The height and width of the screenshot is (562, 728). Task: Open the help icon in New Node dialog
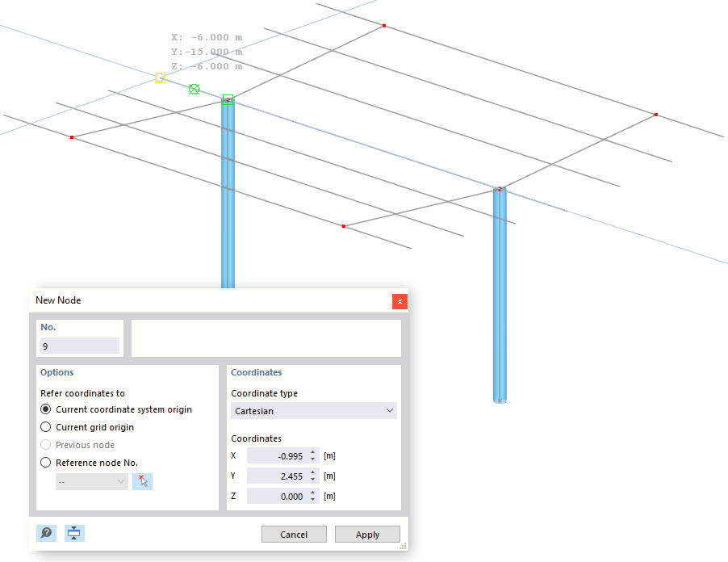coord(47,533)
